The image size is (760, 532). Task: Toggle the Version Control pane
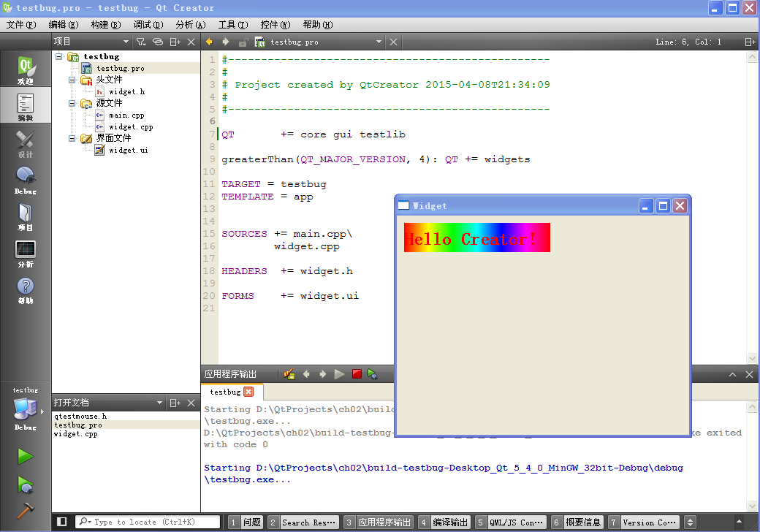click(x=643, y=522)
